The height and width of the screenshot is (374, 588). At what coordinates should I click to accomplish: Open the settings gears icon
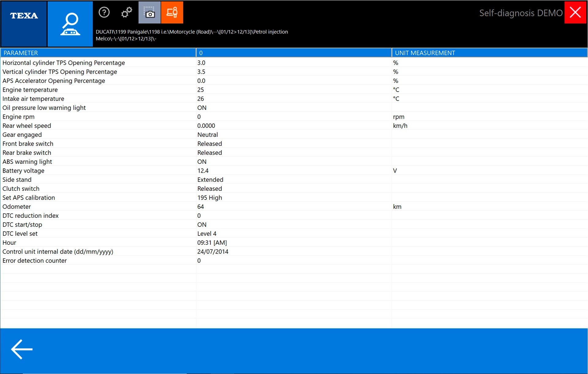click(x=126, y=13)
